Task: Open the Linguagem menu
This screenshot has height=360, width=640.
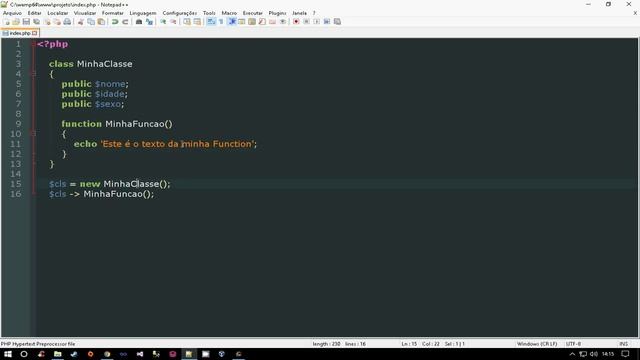Action: pos(143,13)
